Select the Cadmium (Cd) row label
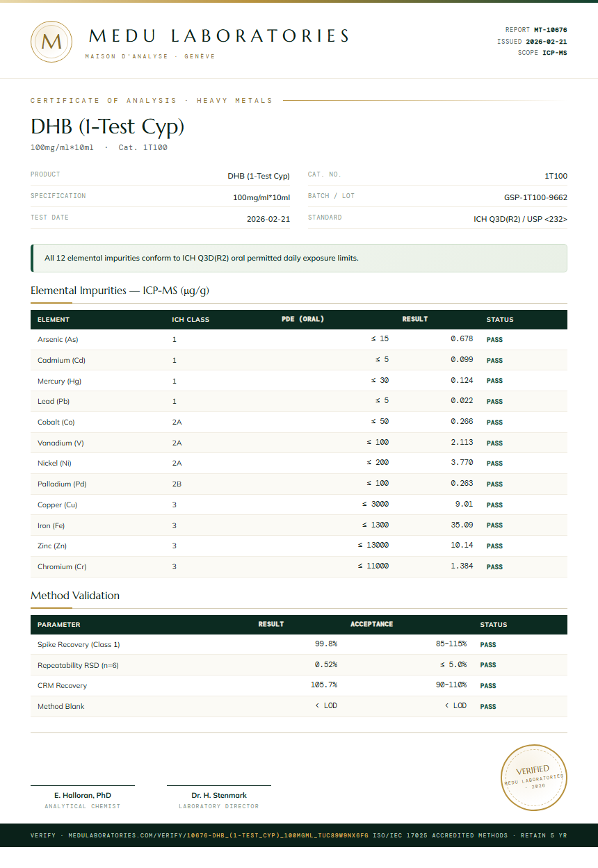 61,361
